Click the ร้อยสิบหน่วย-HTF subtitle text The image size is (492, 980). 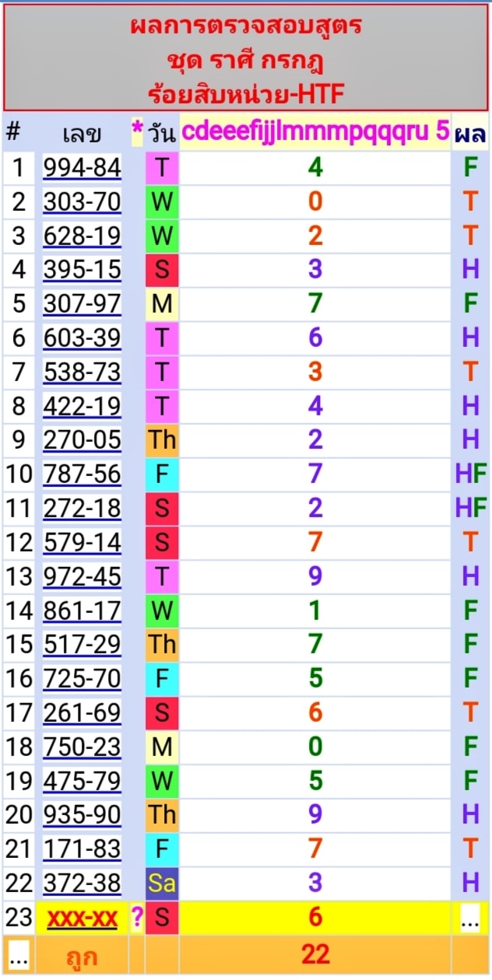coord(245,94)
